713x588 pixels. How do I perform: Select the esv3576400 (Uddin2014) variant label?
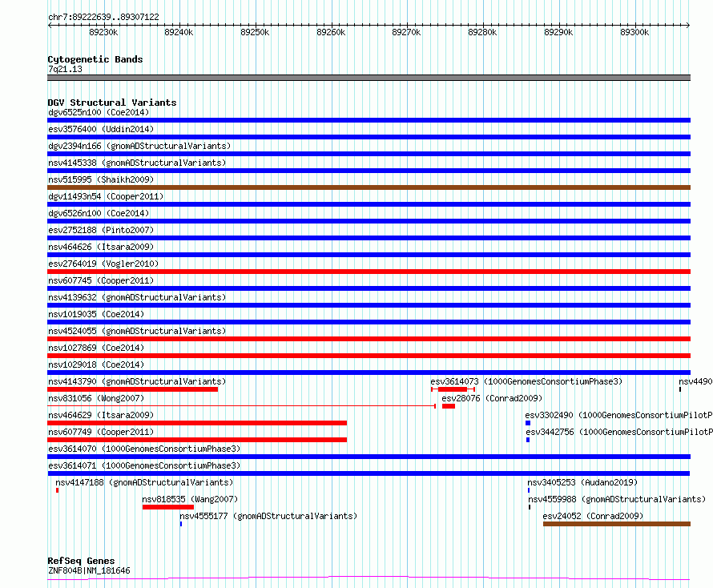click(101, 129)
